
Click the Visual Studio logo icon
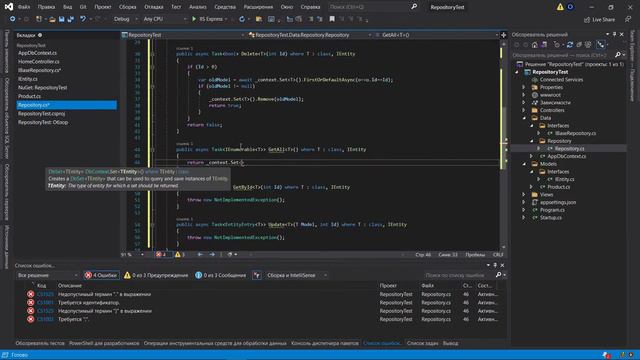[9, 7]
